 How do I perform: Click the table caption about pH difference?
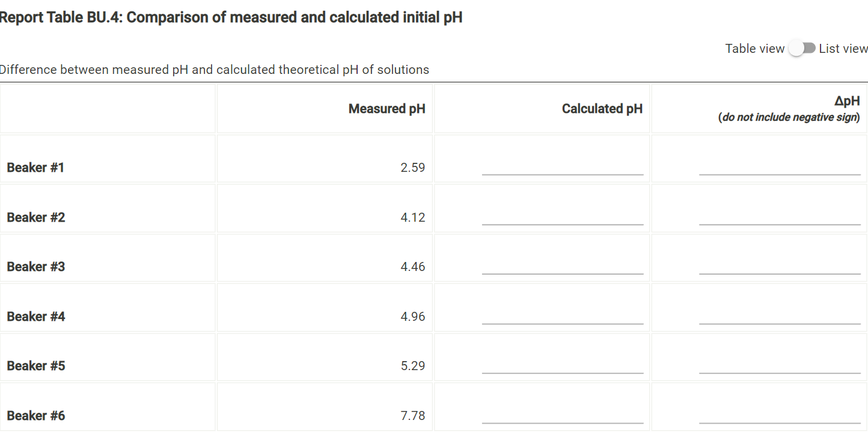coord(215,69)
